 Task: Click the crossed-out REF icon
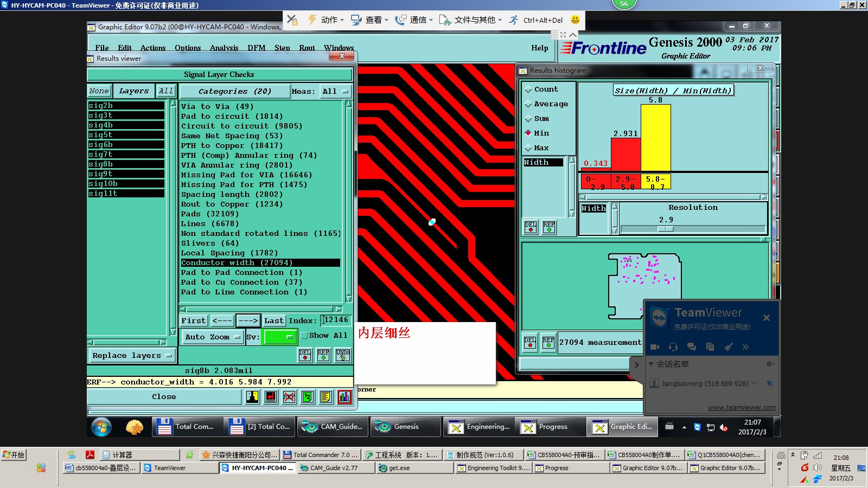[x=289, y=397]
